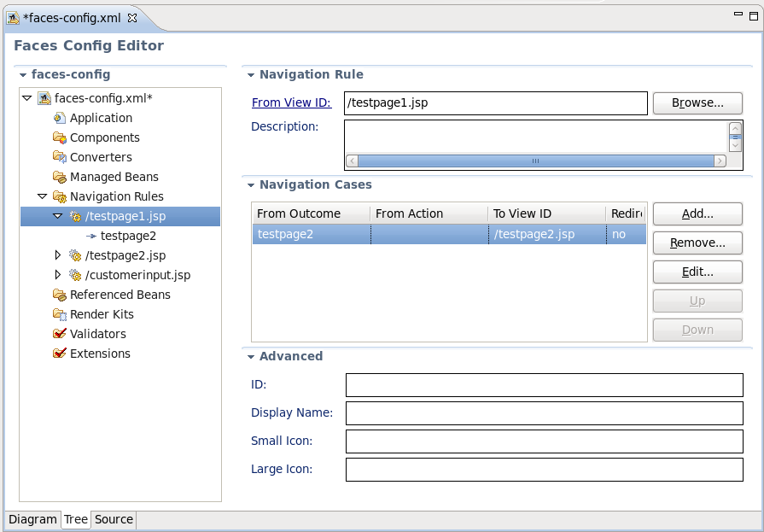Switch to the Source tab
Screen dimensions: 764x532
point(114,519)
